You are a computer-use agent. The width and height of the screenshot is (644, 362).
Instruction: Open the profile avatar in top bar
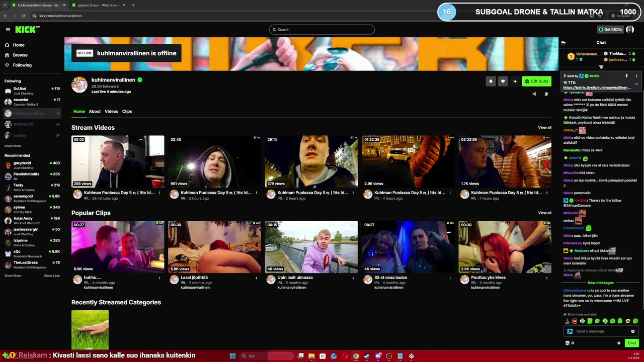630,30
